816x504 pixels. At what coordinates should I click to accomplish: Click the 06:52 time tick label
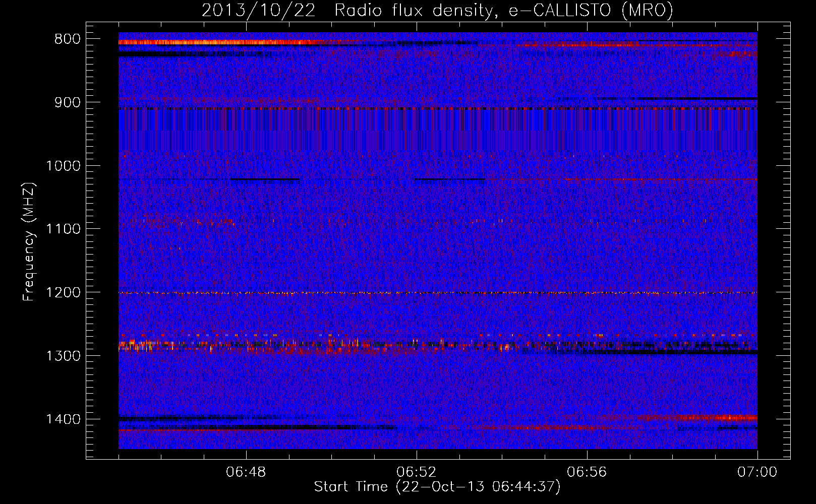tap(417, 472)
